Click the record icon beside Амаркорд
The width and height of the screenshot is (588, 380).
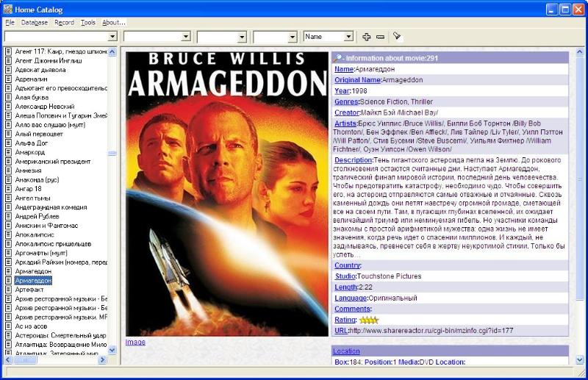8,152
